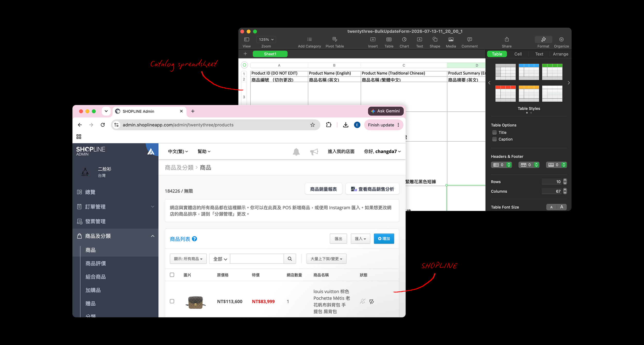644x345 pixels.
Task: Click the 商品銷量報表 button
Action: [x=323, y=189]
